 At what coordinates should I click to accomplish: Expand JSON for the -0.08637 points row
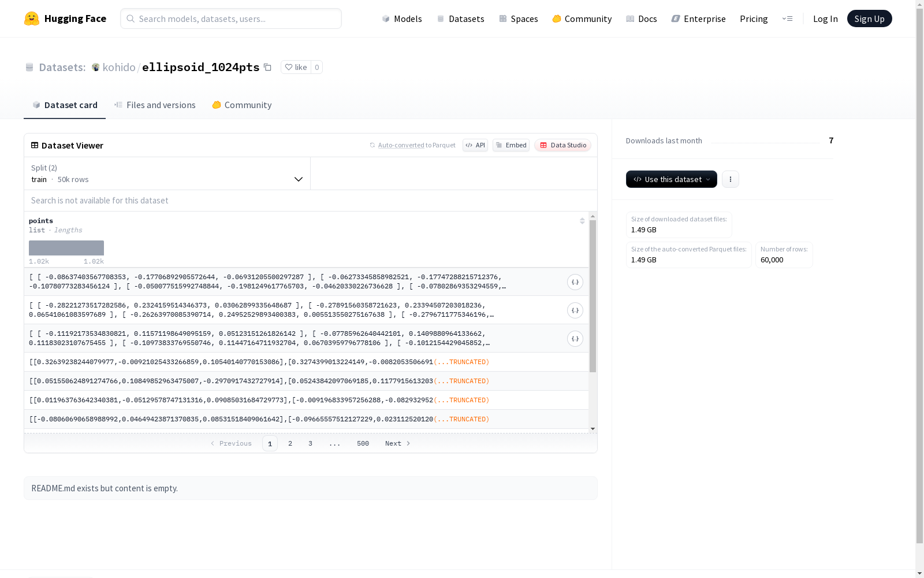pos(575,282)
